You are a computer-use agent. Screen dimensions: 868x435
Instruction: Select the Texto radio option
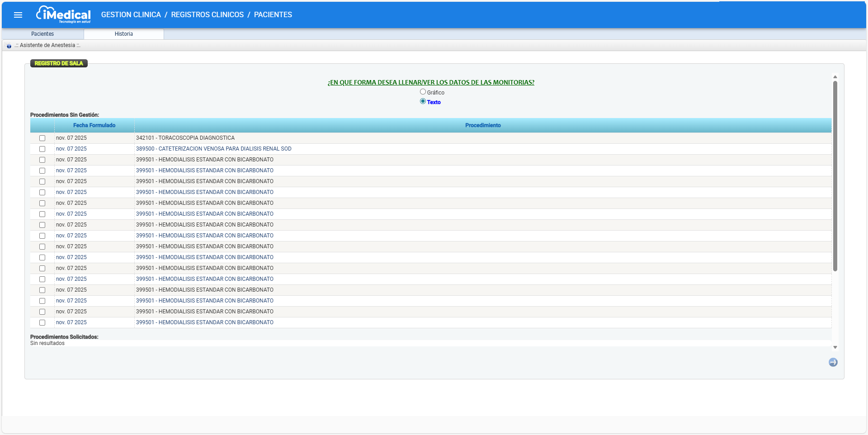(x=423, y=101)
